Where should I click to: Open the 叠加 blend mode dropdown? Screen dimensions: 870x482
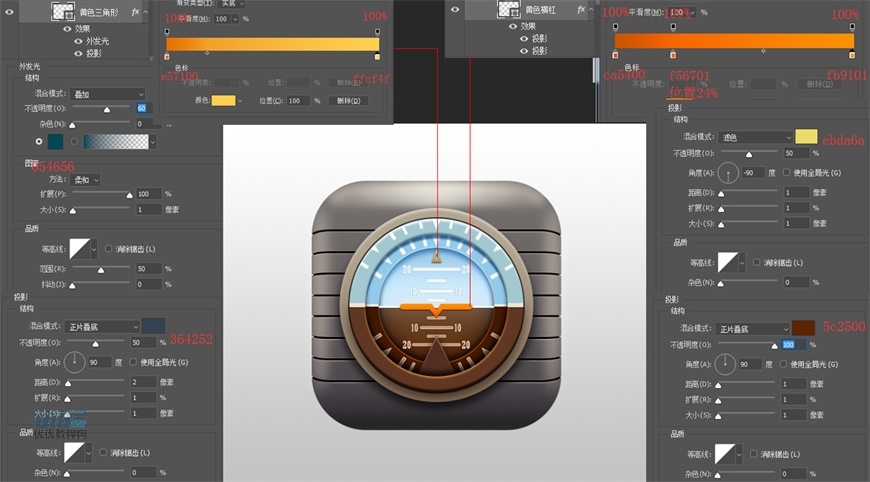(106, 94)
